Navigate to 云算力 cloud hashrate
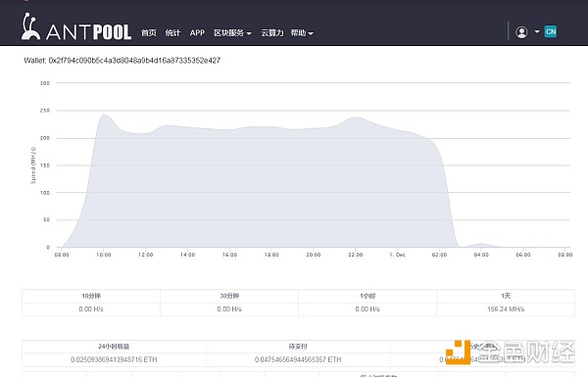 pyautogui.click(x=271, y=33)
